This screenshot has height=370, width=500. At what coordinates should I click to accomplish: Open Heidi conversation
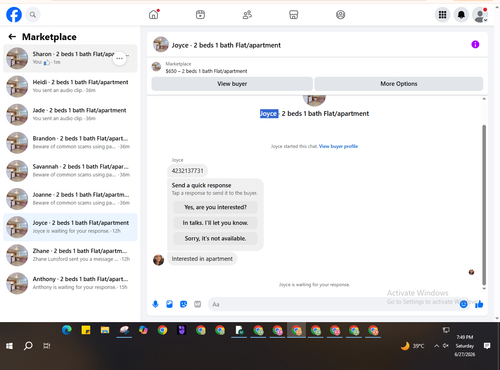pyautogui.click(x=70, y=86)
